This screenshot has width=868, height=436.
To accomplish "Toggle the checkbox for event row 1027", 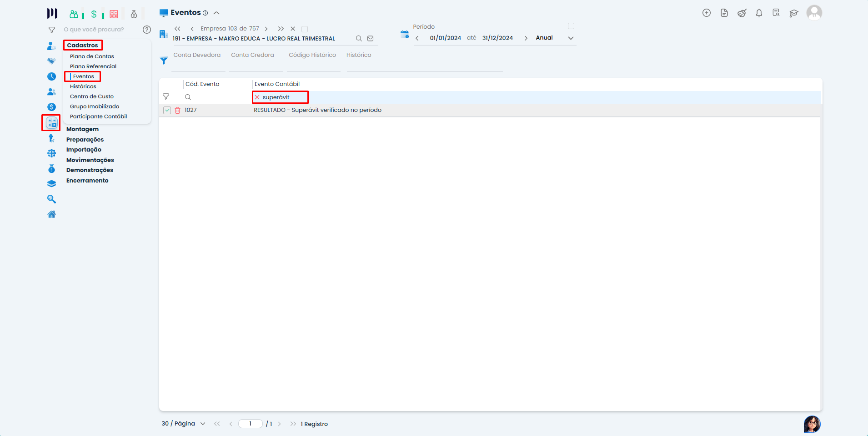I will click(167, 110).
